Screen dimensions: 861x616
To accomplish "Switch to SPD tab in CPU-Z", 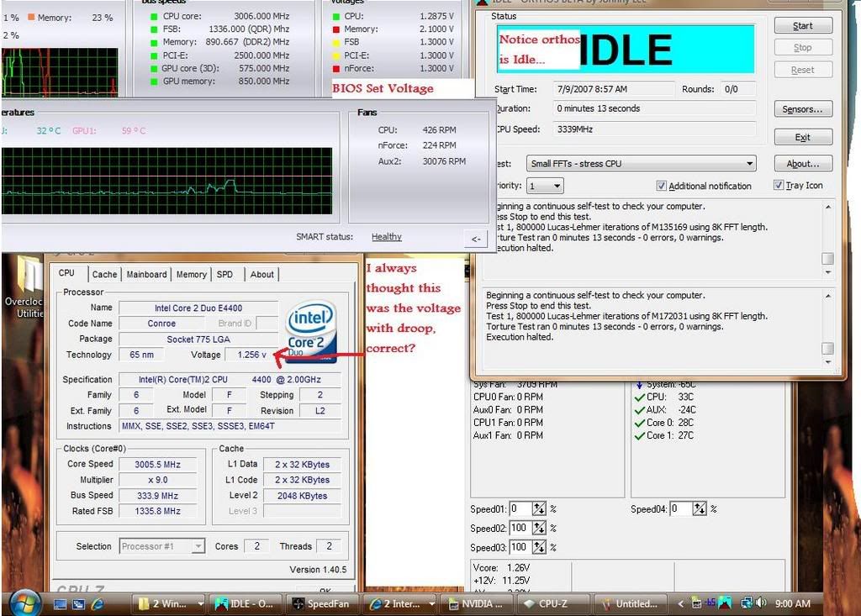I will [x=224, y=275].
